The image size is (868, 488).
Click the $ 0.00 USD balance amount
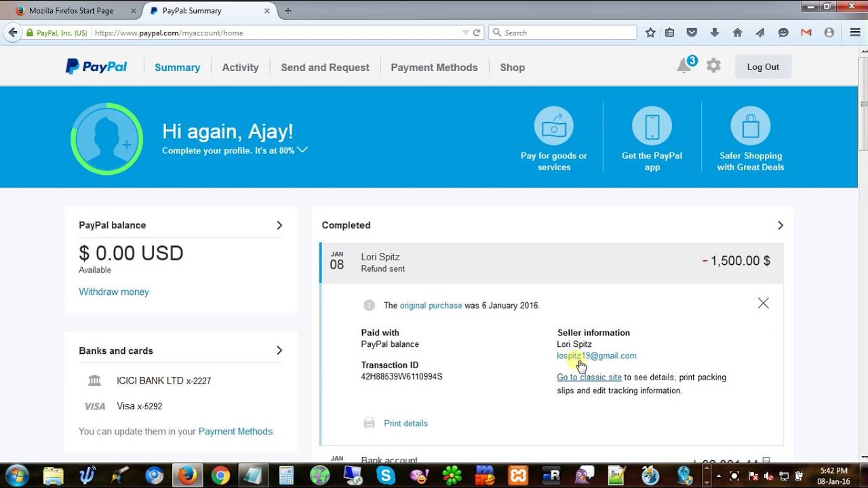[131, 253]
